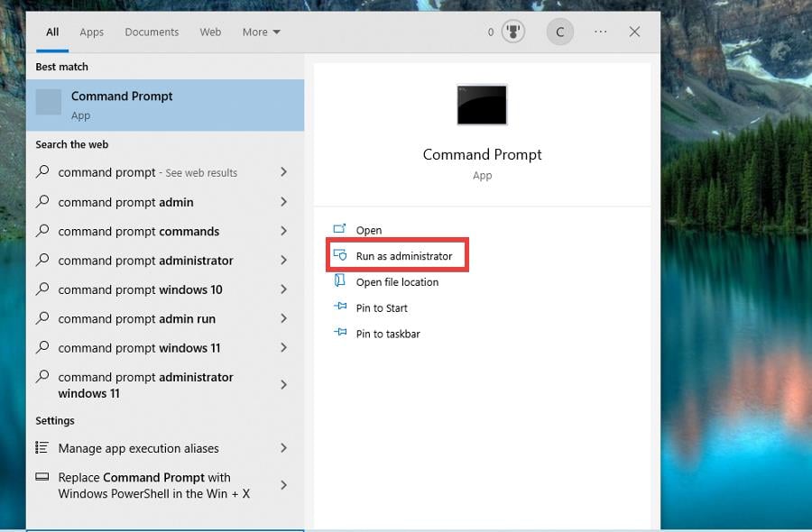This screenshot has width=812, height=532.
Task: Click the Run as administrator shield icon
Action: point(340,254)
